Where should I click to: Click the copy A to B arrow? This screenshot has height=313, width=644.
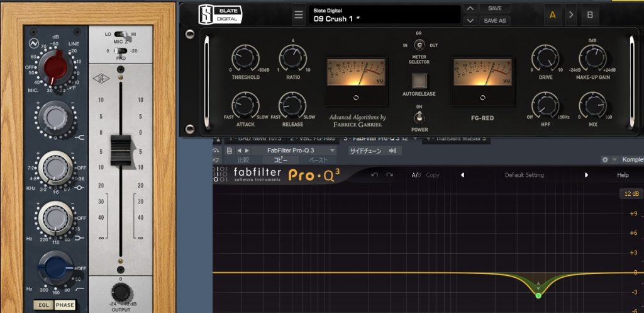pyautogui.click(x=571, y=14)
